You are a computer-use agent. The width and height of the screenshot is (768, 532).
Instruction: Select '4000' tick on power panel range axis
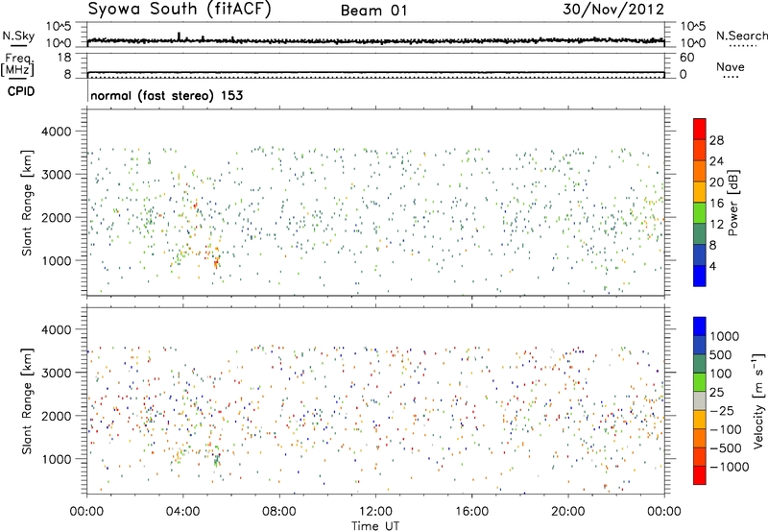pyautogui.click(x=56, y=132)
